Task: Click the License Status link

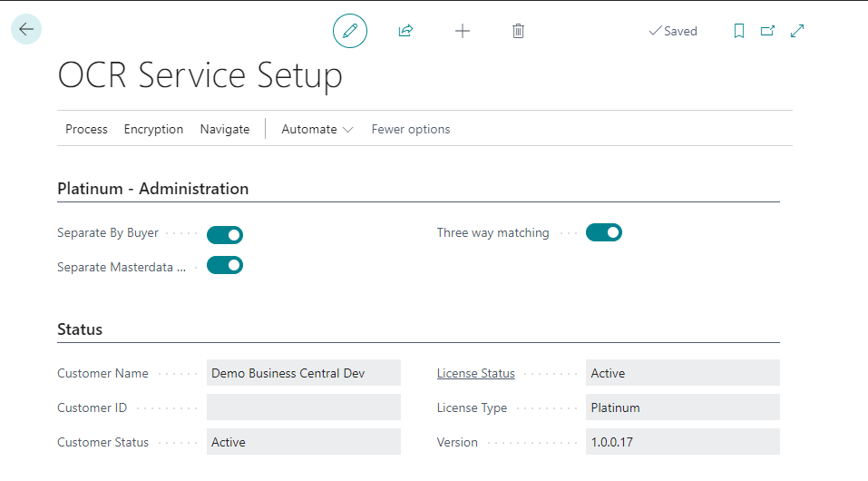Action: pyautogui.click(x=475, y=373)
